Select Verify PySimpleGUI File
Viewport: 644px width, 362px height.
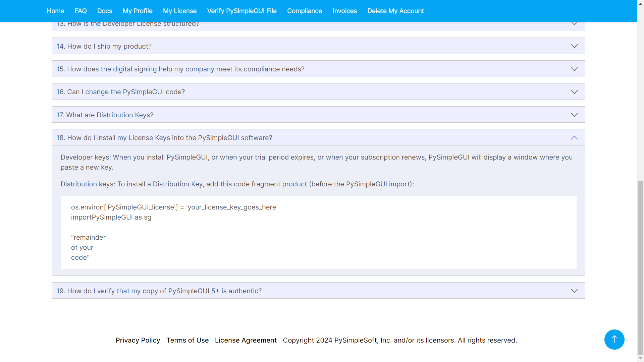tap(241, 11)
